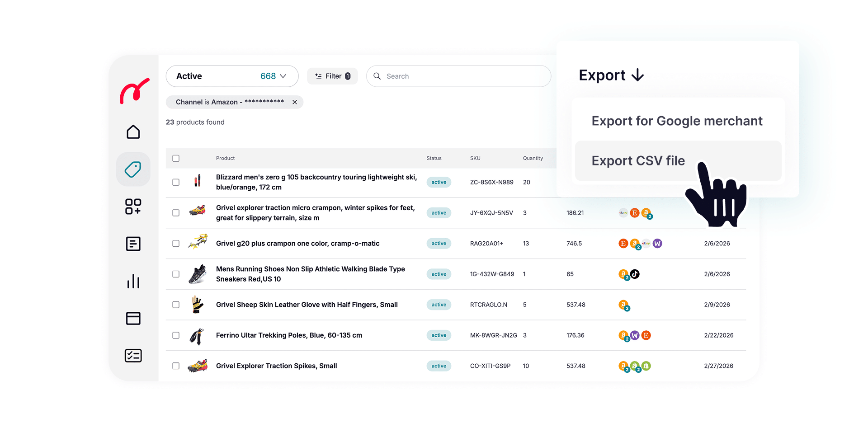The image size is (868, 437).
Task: Click the TikTok icon on Mens Running Shoes row
Action: click(634, 274)
